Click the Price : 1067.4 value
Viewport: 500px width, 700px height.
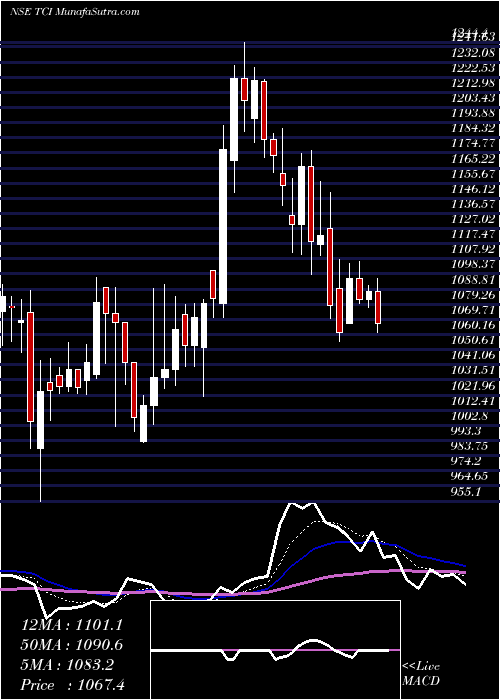(x=72, y=684)
